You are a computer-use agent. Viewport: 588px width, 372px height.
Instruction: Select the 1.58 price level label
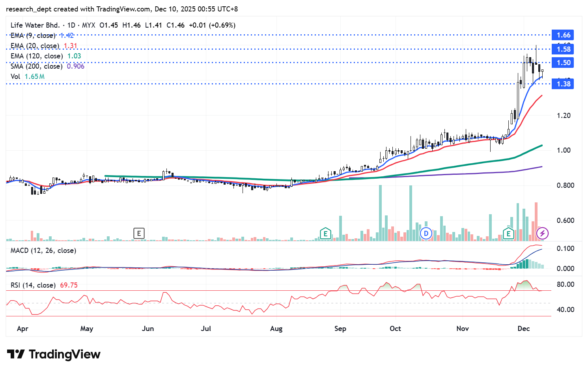click(563, 49)
